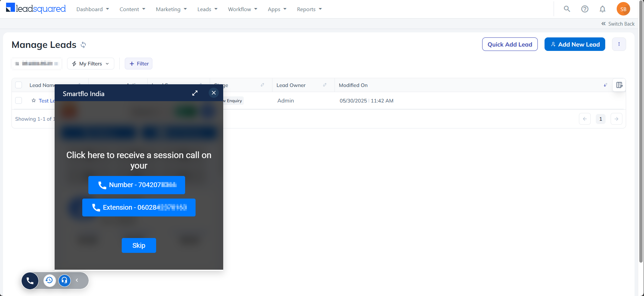Open the help question mark icon
644x296 pixels.
585,9
